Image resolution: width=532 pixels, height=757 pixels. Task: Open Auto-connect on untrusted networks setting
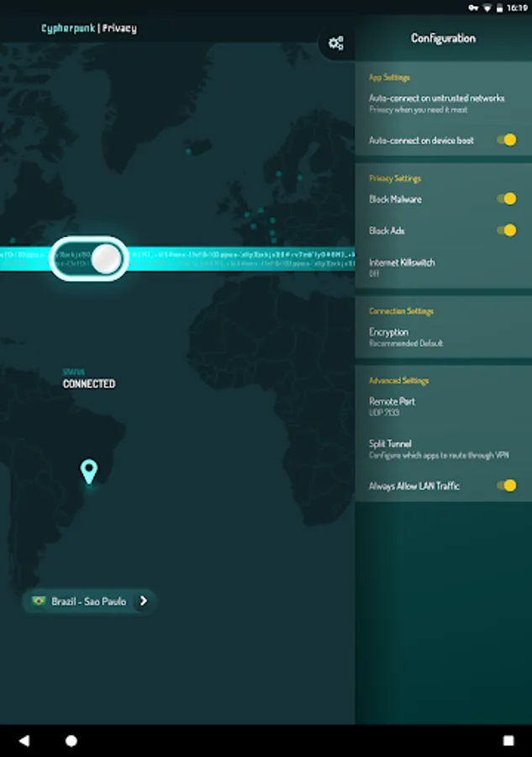(443, 103)
